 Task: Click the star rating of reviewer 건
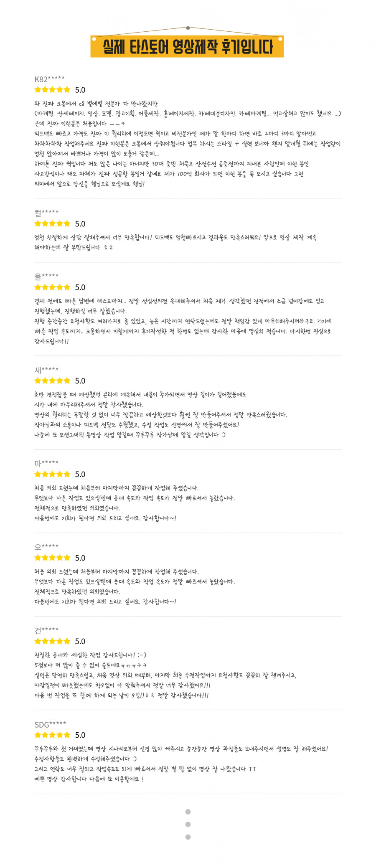pos(52,642)
